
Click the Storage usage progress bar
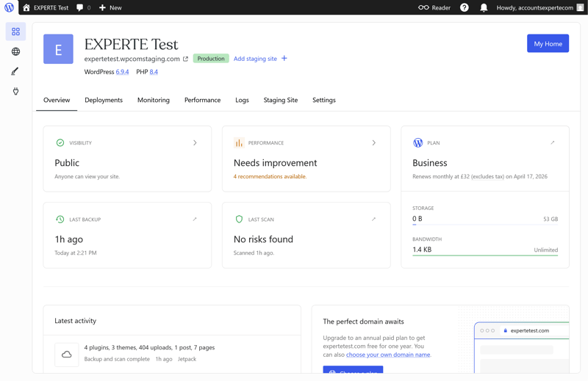[x=485, y=225]
